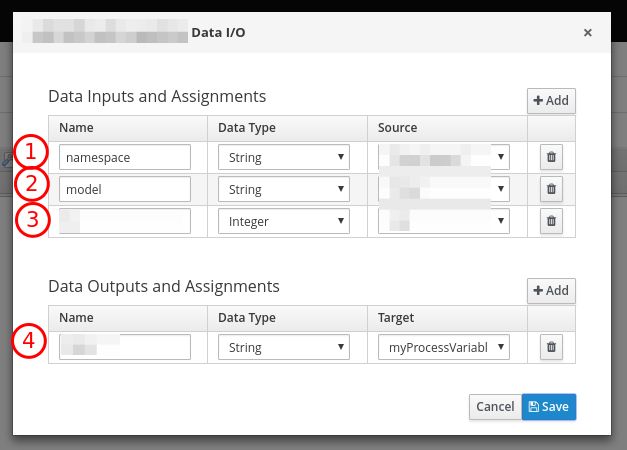Close the Data I/O dialog
The width and height of the screenshot is (627, 450).
587,33
